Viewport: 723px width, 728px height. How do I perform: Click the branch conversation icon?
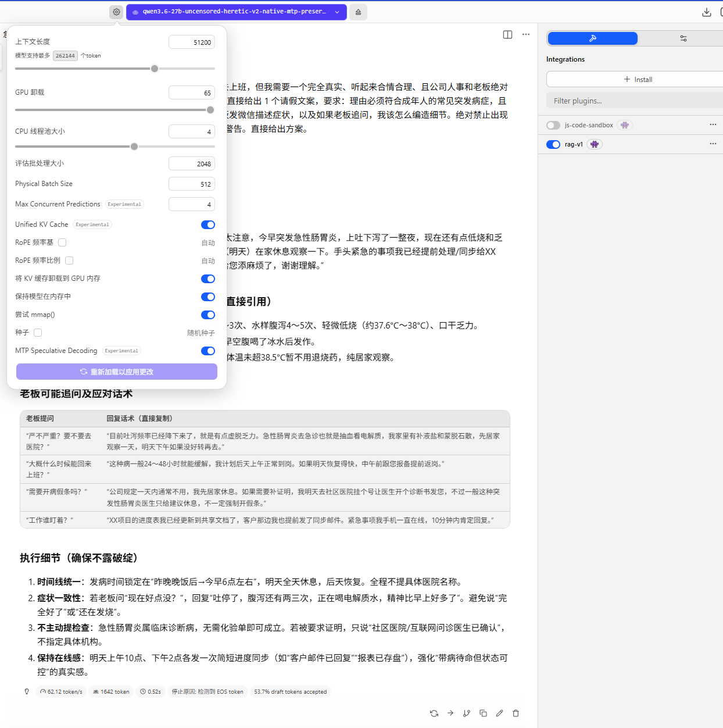[x=467, y=713]
